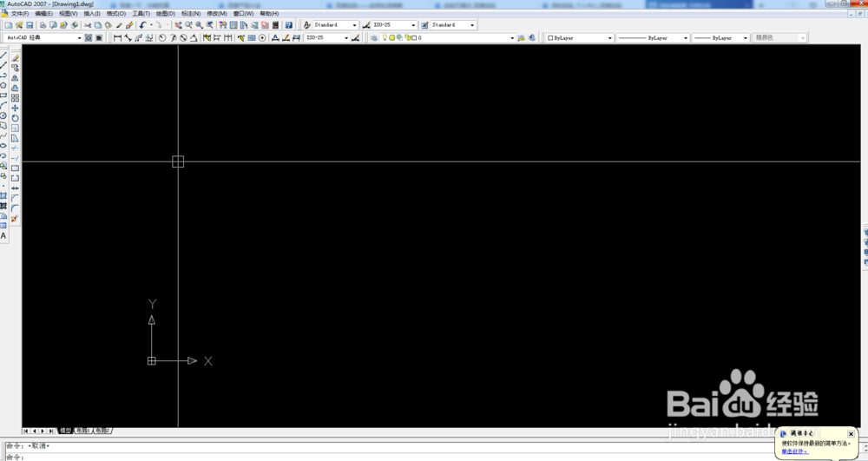This screenshot has height=461, width=868.
Task: Click the first-tab navigation arrow button
Action: 26,431
